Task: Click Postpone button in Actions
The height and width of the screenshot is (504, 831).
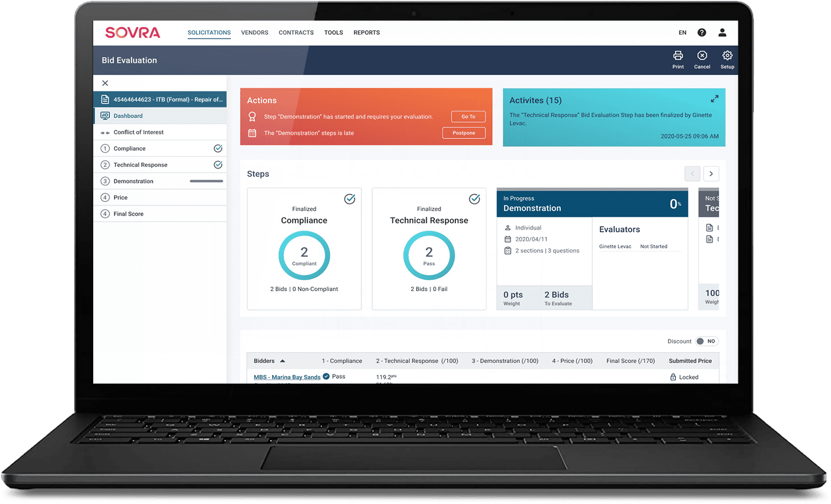Action: pyautogui.click(x=464, y=133)
